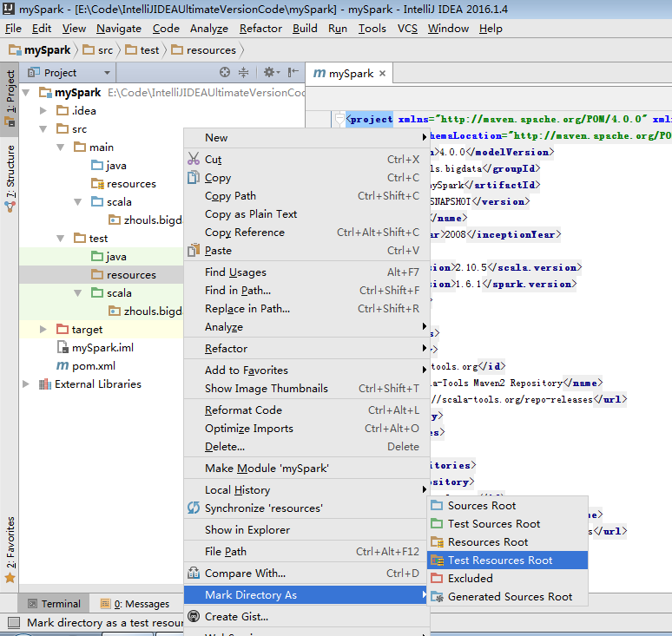Click the test breadcrumb
Image resolution: width=672 pixels, height=636 pixels.
(142, 50)
